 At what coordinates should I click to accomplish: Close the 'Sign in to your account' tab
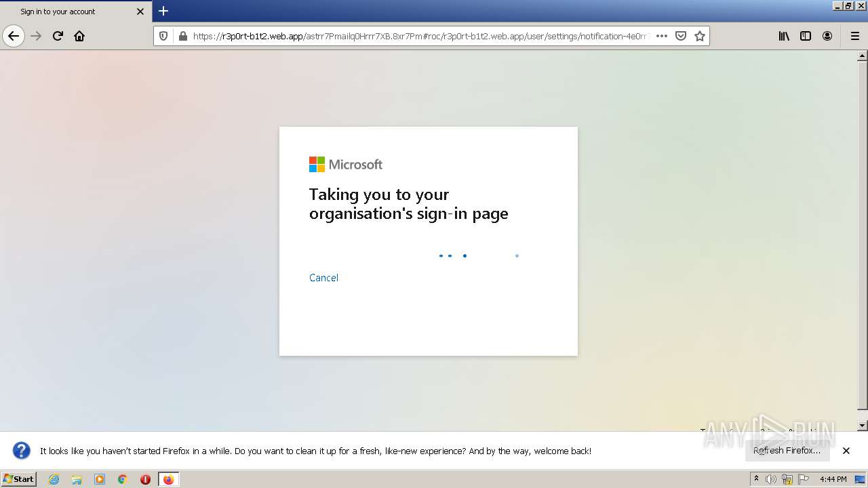(x=140, y=12)
